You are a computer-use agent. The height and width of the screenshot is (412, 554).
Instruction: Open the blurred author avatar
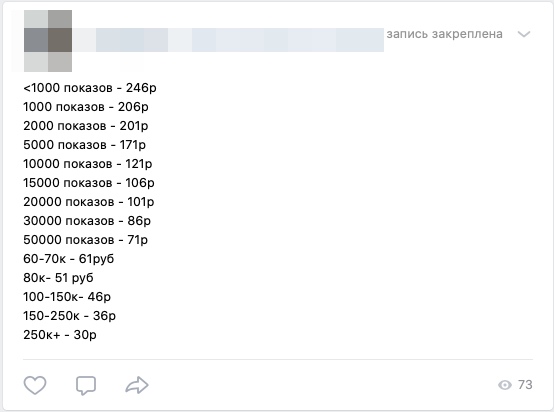click(48, 41)
